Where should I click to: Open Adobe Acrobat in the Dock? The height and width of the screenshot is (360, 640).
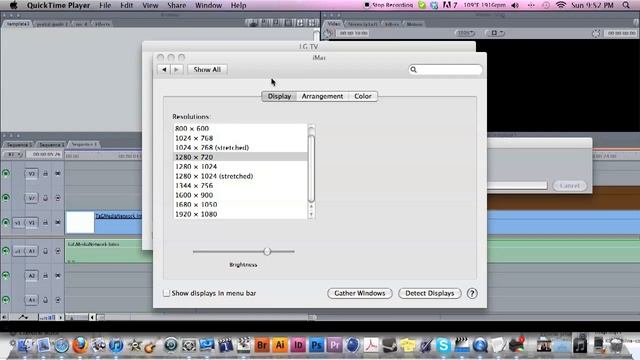pos(371,345)
